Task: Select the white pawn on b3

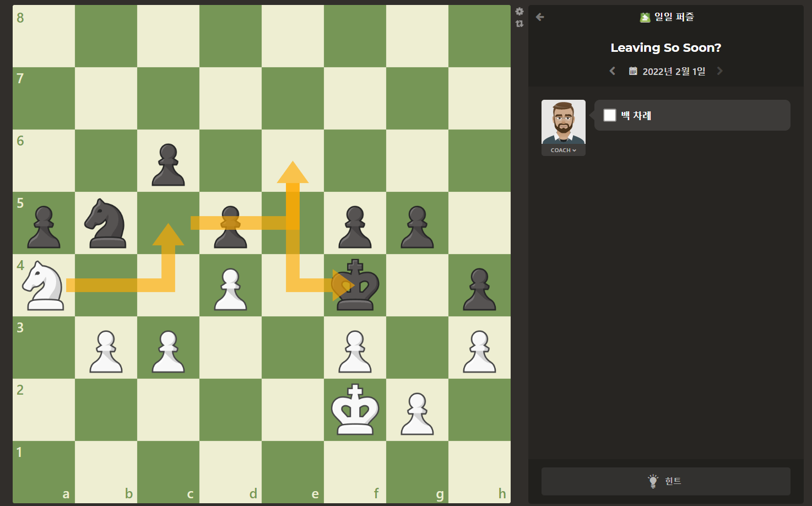Action: pyautogui.click(x=106, y=351)
